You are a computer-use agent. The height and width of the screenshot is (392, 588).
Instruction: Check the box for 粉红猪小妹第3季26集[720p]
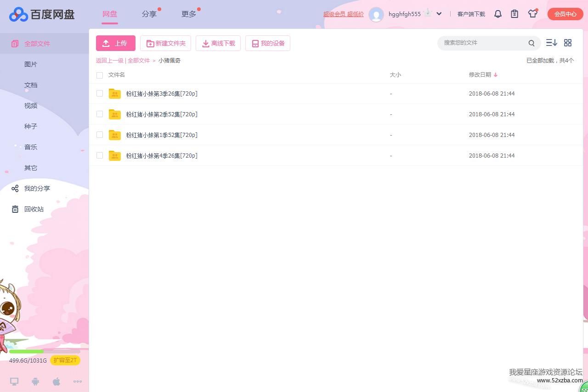pos(100,93)
